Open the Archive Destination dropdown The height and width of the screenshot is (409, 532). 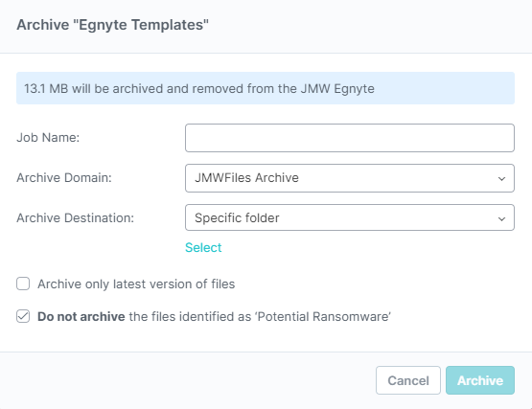(x=350, y=217)
